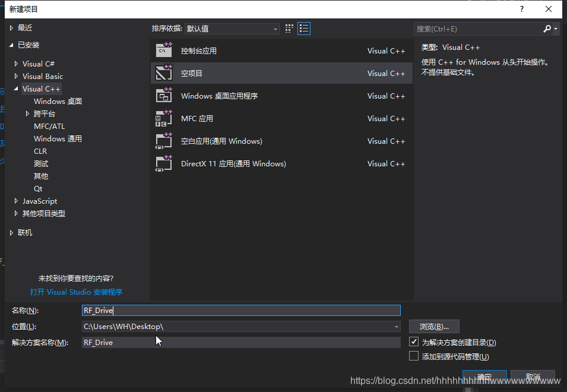The image size is (567, 392).
Task: Expand the JavaScript node
Action: pyautogui.click(x=16, y=201)
